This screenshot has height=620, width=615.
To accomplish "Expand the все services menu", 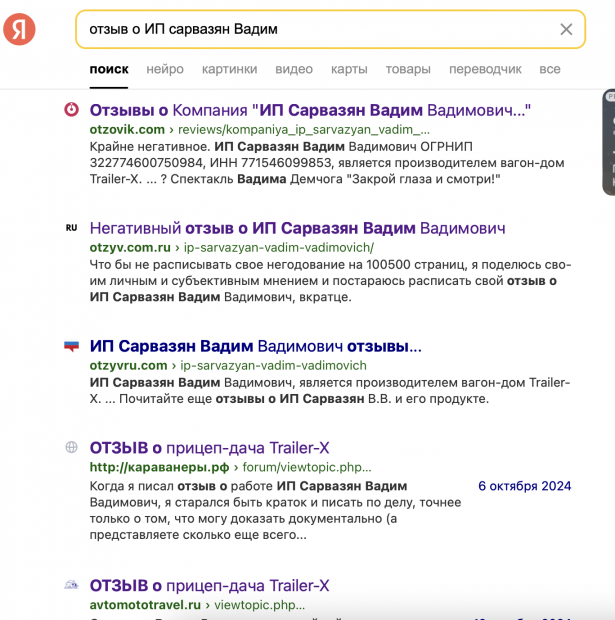I will pyautogui.click(x=550, y=69).
